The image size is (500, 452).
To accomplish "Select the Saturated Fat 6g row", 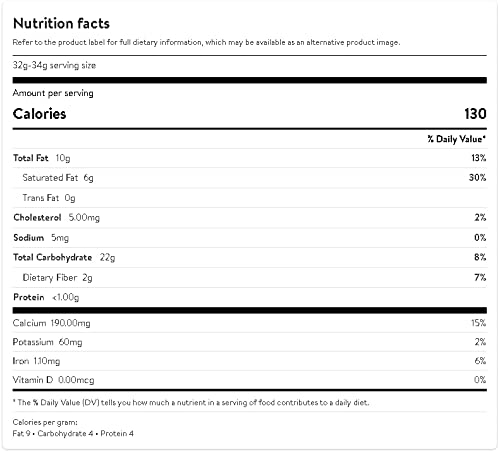I will 250,178.
